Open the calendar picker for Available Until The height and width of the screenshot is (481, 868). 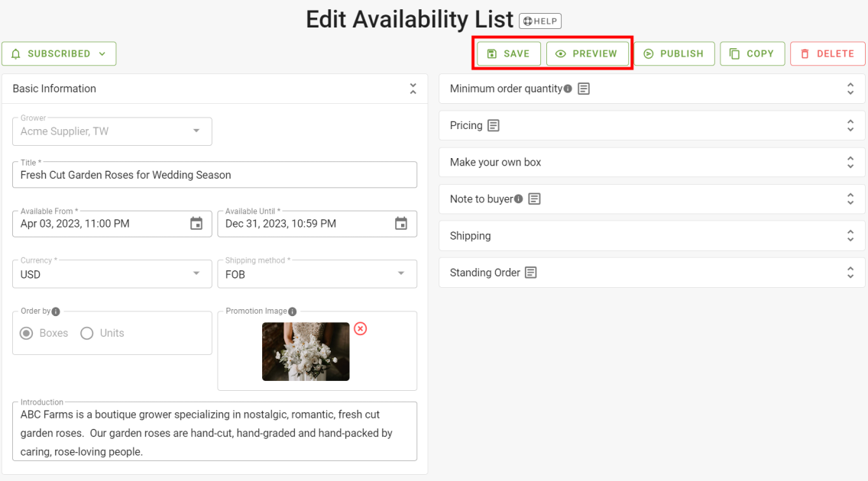(x=401, y=224)
